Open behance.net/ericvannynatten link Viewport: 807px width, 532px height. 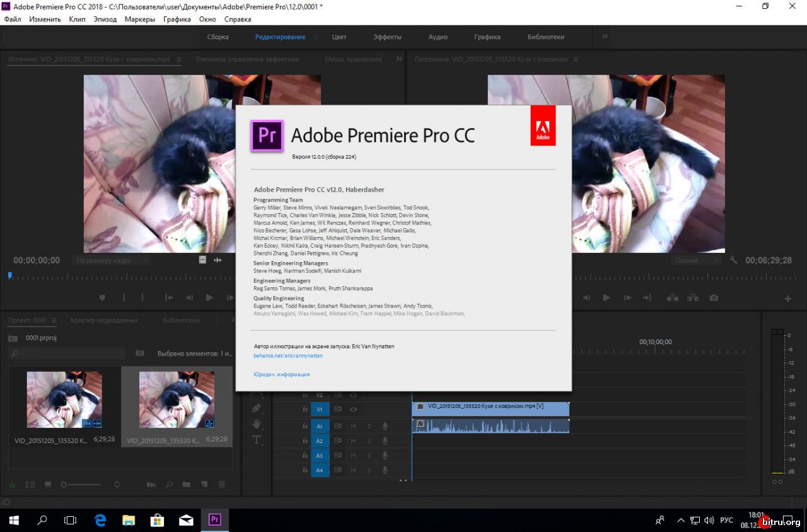point(288,356)
